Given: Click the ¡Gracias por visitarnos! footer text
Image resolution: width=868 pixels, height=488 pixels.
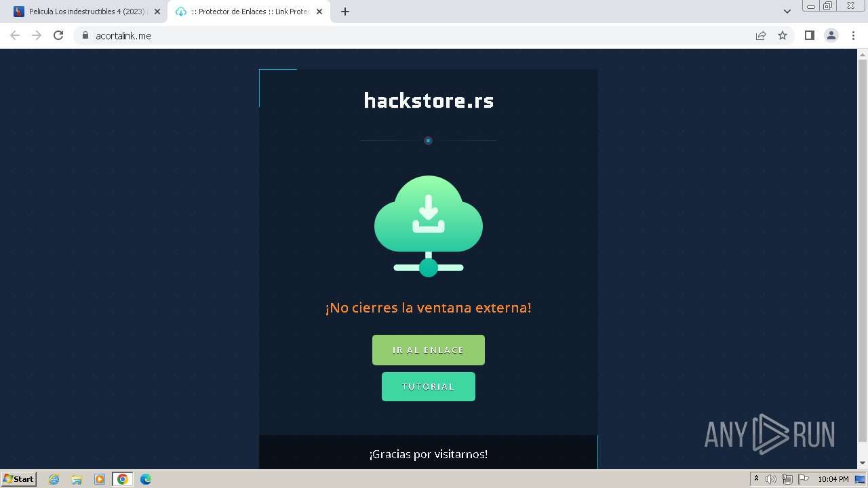Looking at the screenshot, I should (x=429, y=454).
